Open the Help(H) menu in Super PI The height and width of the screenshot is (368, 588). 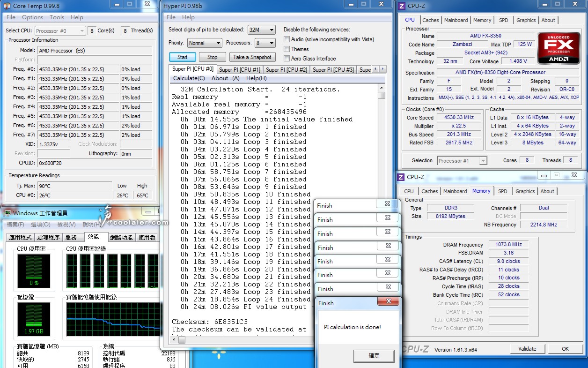tap(257, 78)
